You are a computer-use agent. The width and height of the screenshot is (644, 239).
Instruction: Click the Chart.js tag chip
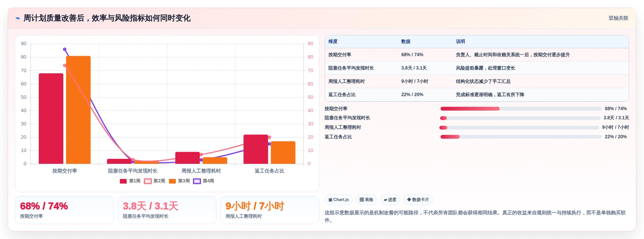pos(339,200)
